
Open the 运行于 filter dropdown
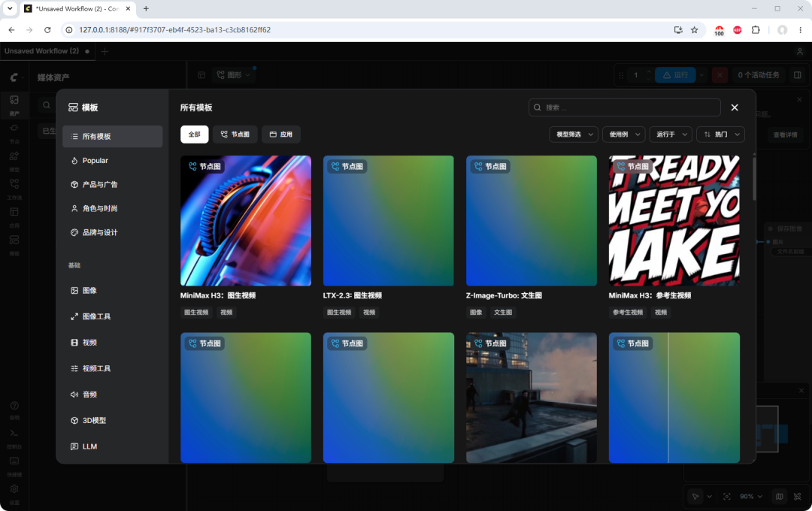(x=671, y=135)
